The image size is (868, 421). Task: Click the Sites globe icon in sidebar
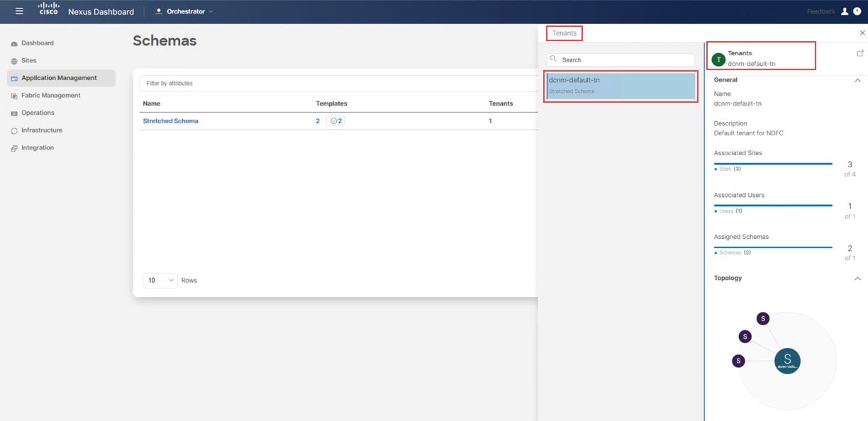click(x=14, y=61)
